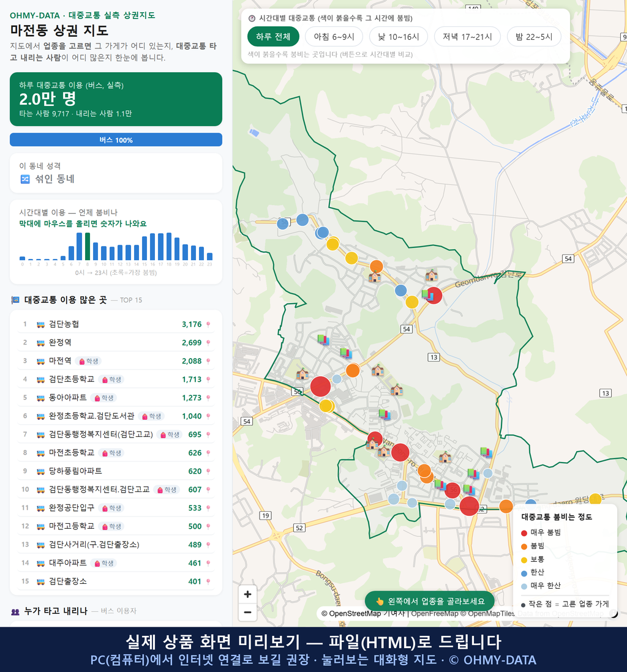Switch to the 낮 10~16시 time filter

(399, 37)
